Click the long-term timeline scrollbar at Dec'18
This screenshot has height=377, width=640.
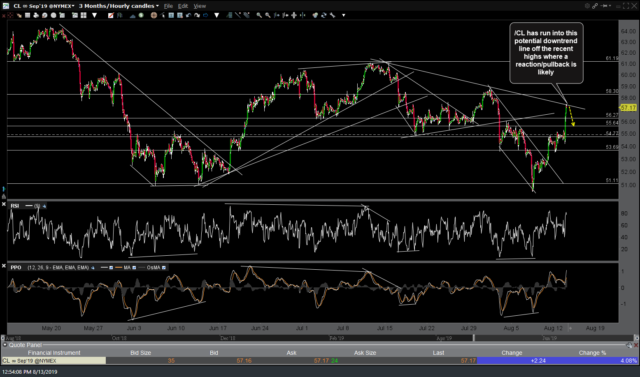coord(228,338)
